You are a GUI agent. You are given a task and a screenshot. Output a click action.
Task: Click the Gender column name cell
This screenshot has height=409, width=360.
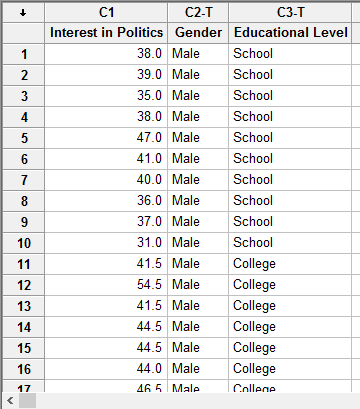click(198, 33)
